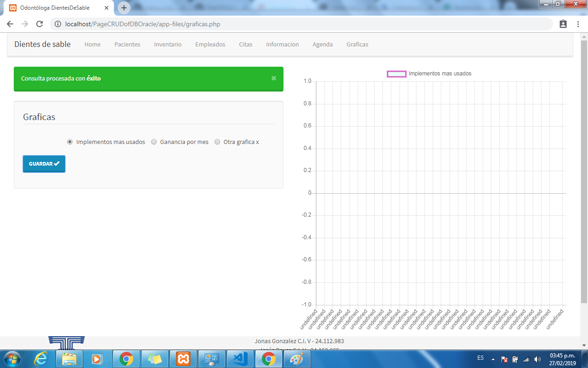Click the footer institution logo
The height and width of the screenshot is (368, 588).
click(67, 343)
